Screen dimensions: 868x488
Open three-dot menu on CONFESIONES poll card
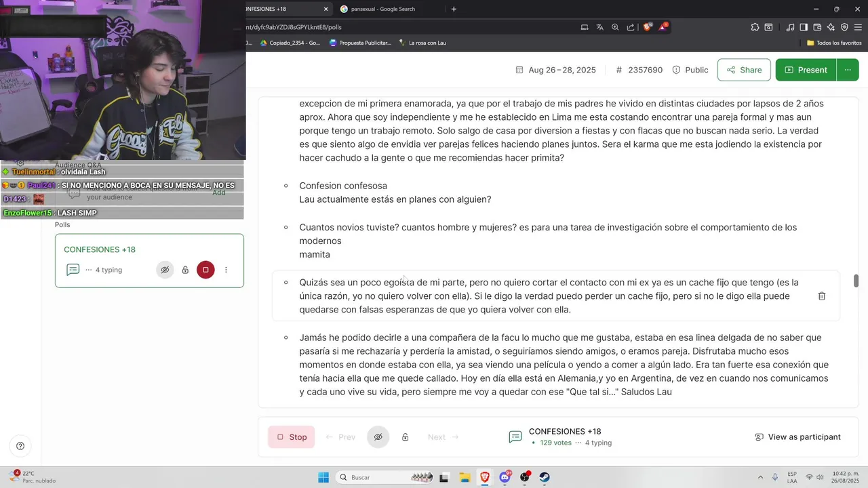tap(226, 270)
